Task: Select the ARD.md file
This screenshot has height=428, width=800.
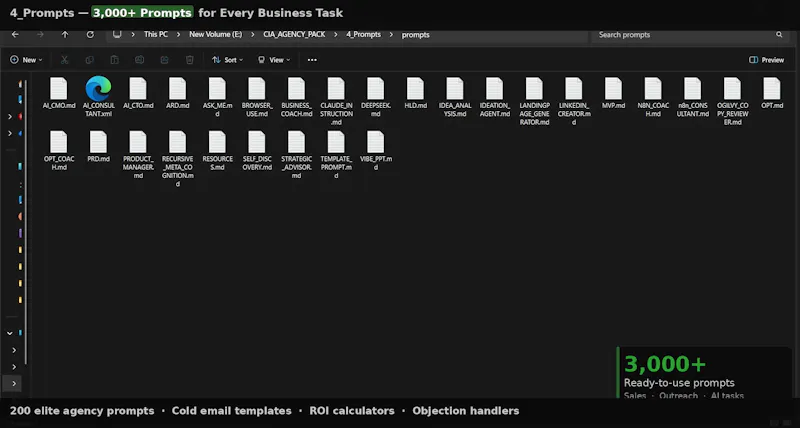Action: coord(178,93)
